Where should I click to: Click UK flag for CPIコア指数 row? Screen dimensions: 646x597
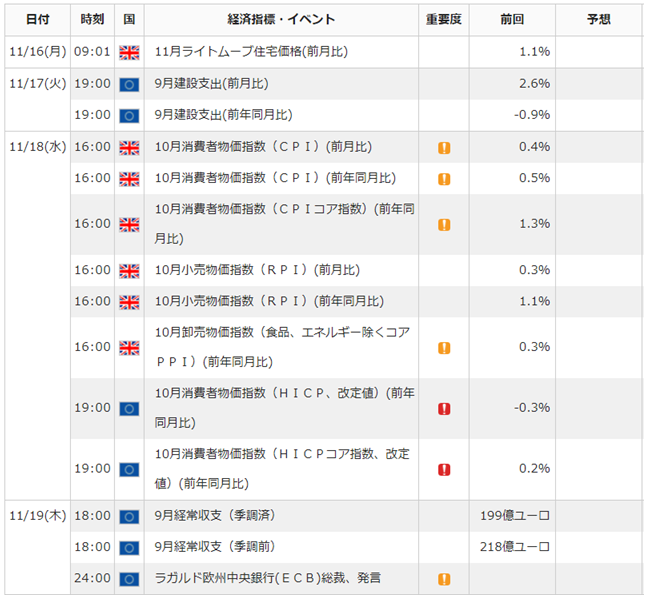click(129, 225)
